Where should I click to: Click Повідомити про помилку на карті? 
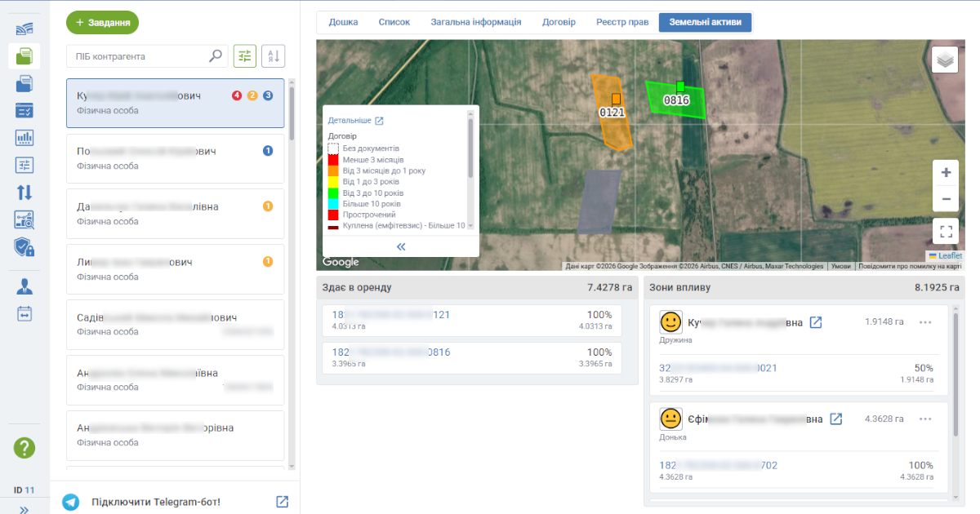pos(911,266)
